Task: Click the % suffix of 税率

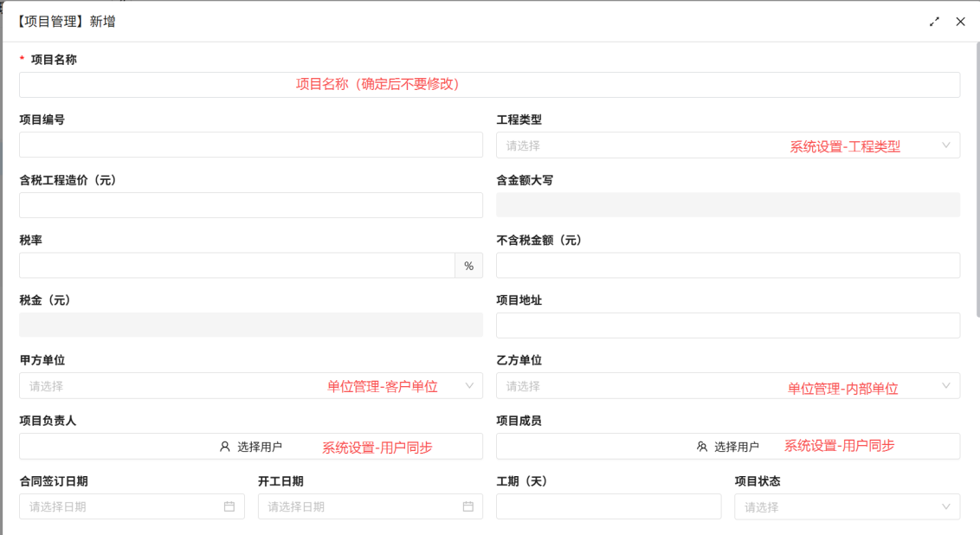Action: click(x=468, y=266)
